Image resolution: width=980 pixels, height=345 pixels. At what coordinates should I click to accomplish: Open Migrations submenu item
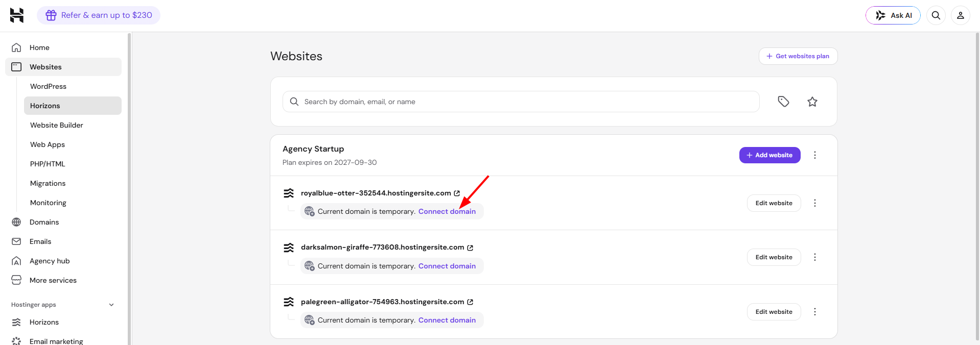click(73, 183)
